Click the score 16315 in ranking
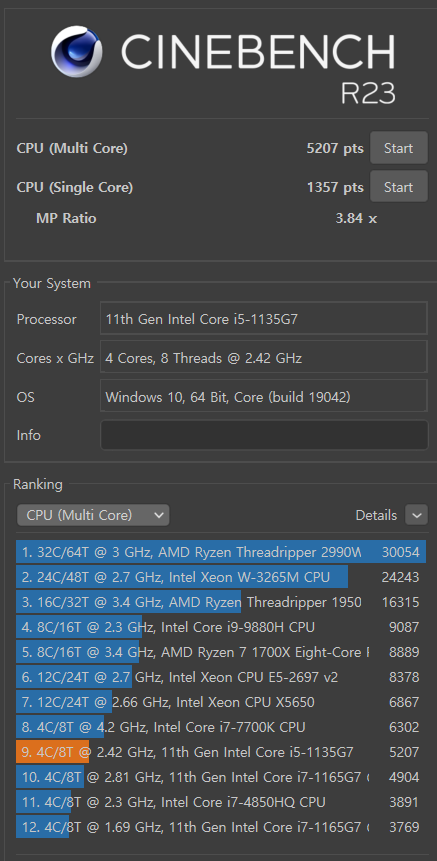 pyautogui.click(x=400, y=602)
